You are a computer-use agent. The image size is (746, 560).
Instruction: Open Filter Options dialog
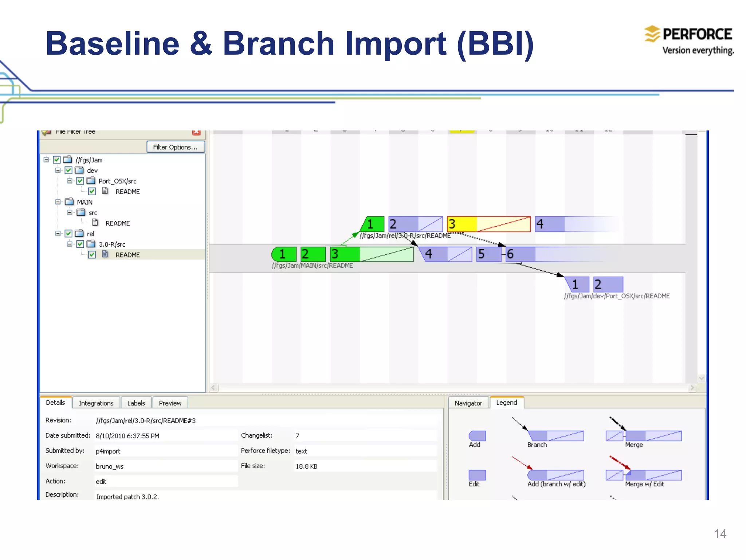coord(176,147)
